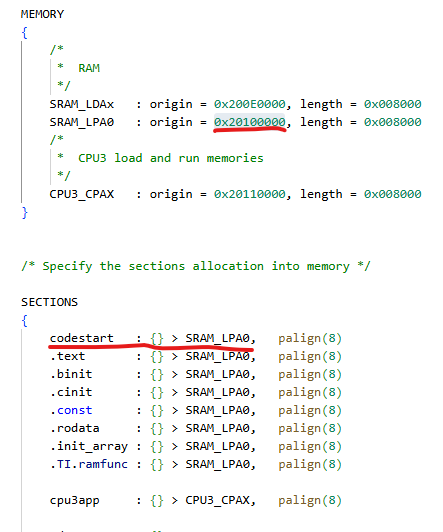Click the MEMORY keyword at the top
The width and height of the screenshot is (443, 532).
42,14
